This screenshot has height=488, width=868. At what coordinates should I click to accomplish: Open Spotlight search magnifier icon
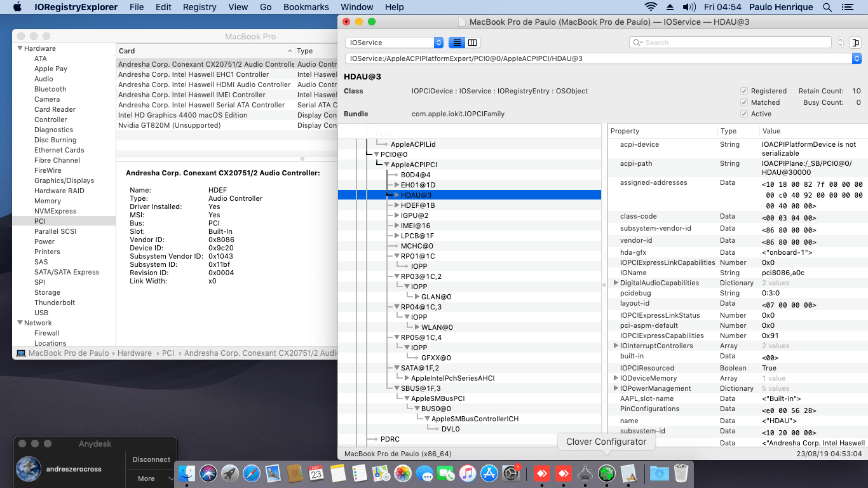pos(827,7)
